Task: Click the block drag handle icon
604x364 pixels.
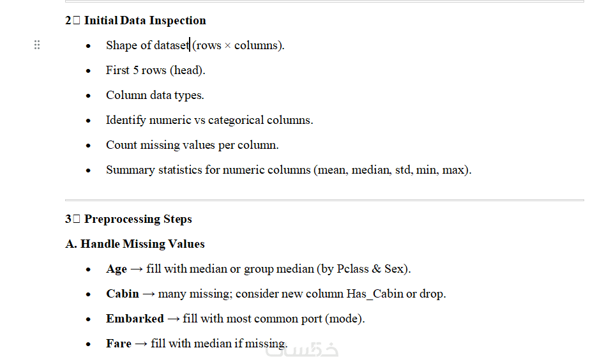Action: coord(37,45)
